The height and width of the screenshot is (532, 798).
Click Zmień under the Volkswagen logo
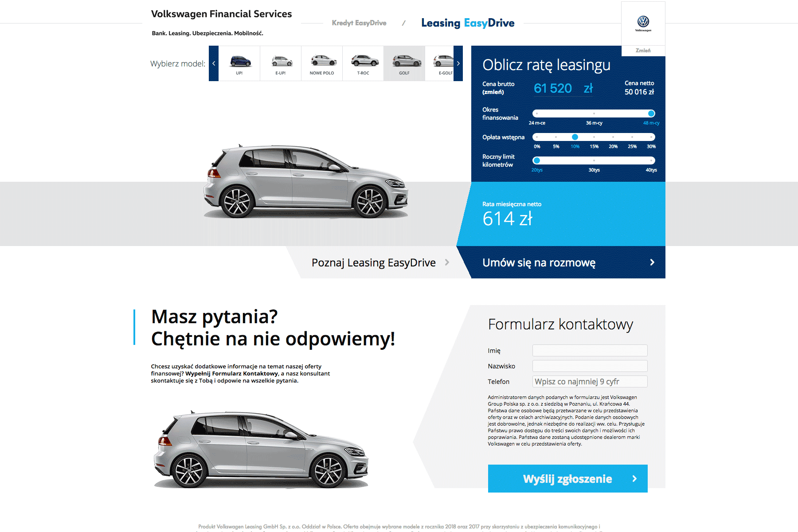click(643, 51)
